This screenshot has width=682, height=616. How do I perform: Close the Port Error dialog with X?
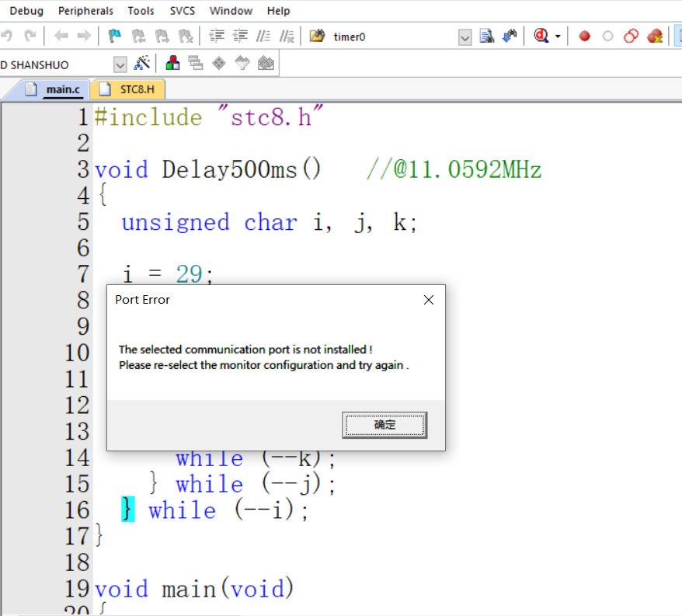(428, 300)
